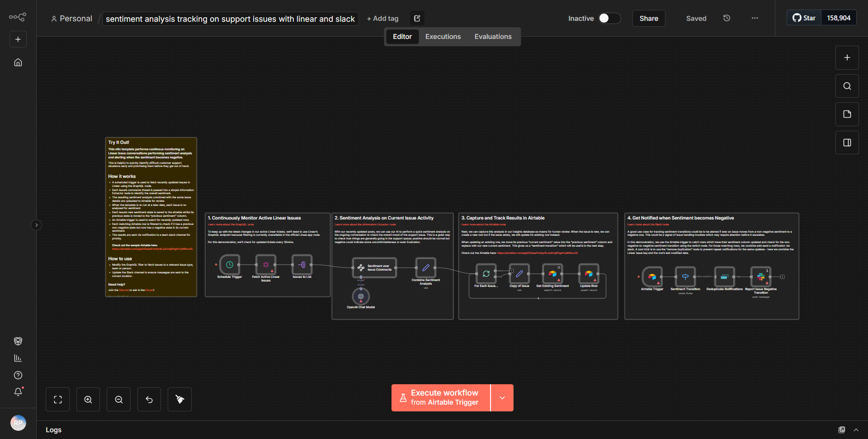Open the Sentiment Transition node
The height and width of the screenshot is (439, 868).
click(685, 277)
